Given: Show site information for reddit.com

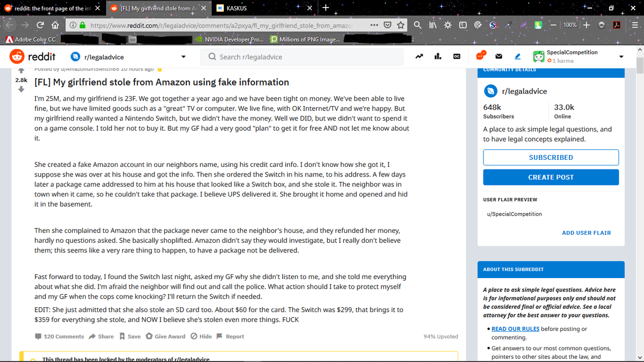Looking at the screenshot, I should click(72, 25).
